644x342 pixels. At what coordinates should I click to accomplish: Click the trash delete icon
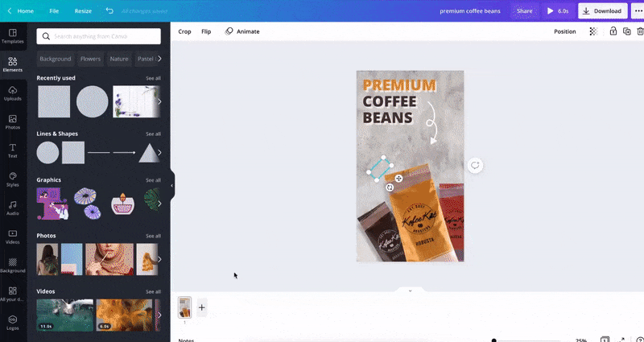(640, 31)
